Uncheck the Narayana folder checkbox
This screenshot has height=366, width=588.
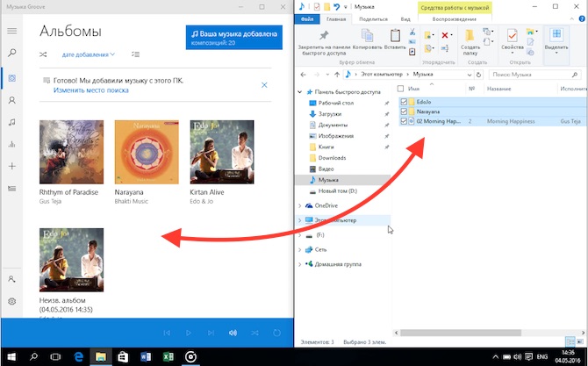(x=404, y=111)
